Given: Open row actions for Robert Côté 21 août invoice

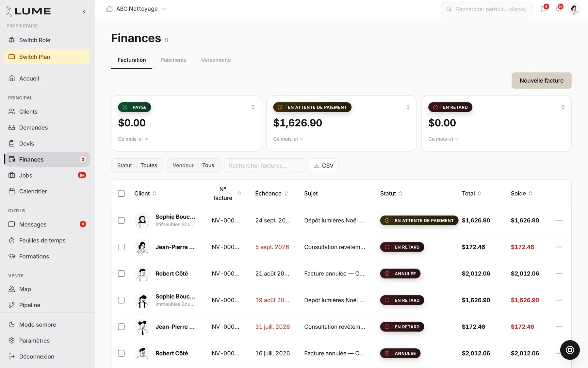Looking at the screenshot, I should 559,273.
